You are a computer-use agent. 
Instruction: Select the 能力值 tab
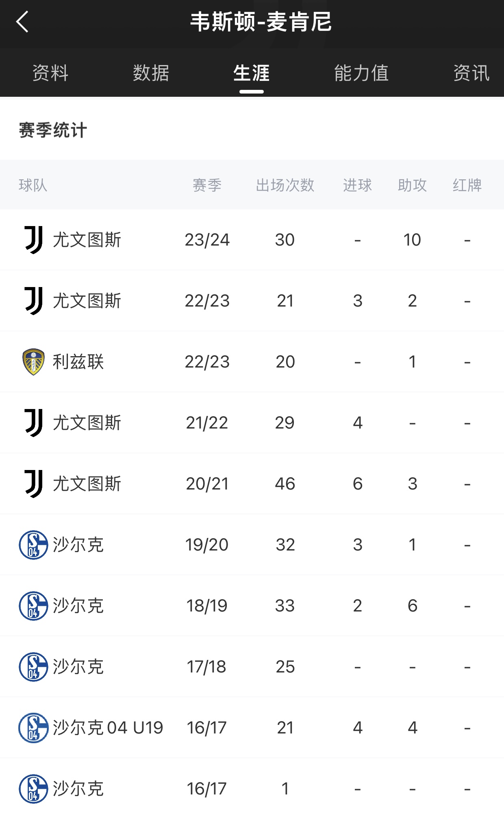point(361,73)
